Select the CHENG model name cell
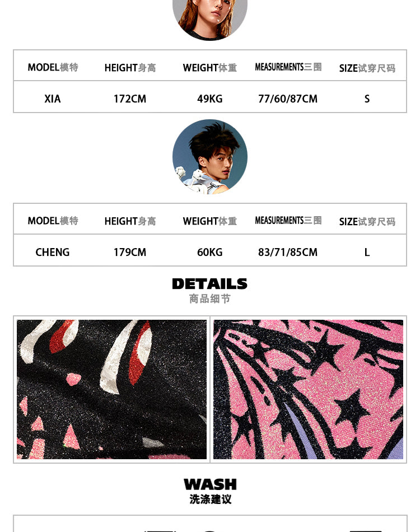This screenshot has height=532, width=420. tap(53, 252)
